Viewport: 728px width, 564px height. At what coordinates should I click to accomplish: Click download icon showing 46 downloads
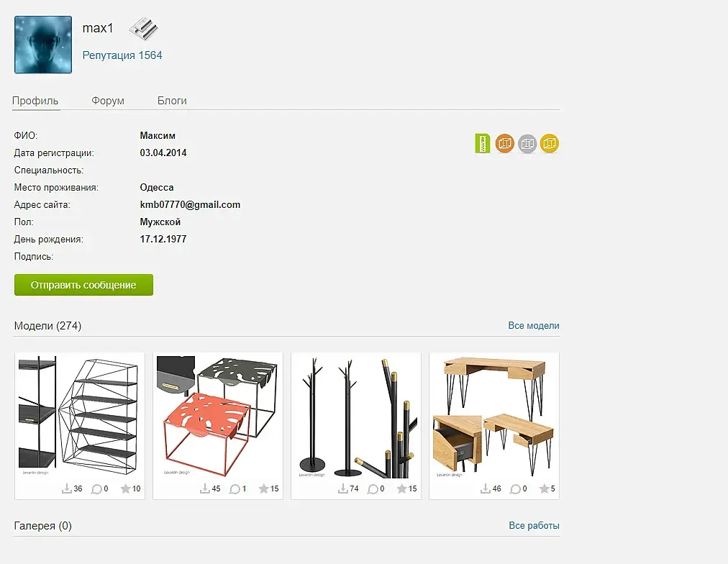pos(485,488)
